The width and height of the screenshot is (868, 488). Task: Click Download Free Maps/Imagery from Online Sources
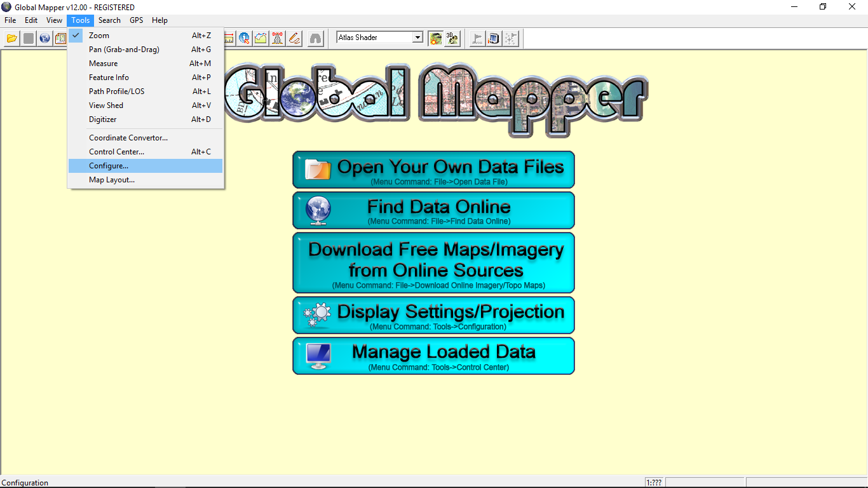tap(433, 263)
